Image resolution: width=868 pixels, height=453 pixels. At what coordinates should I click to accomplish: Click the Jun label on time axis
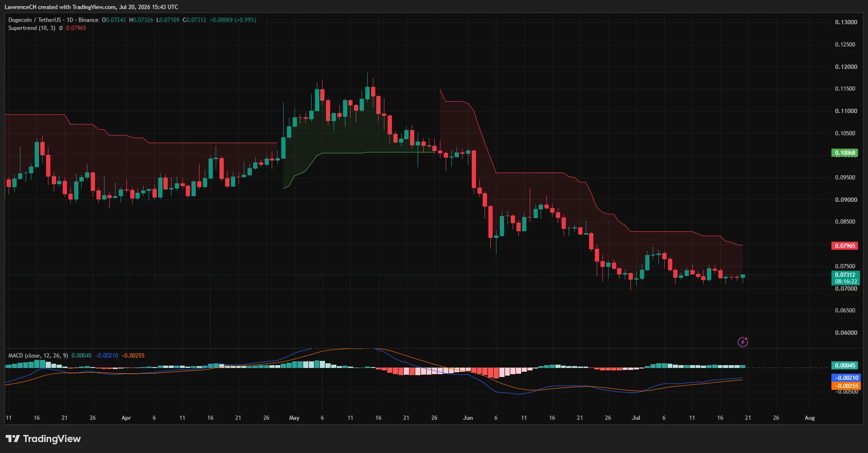[x=468, y=418]
